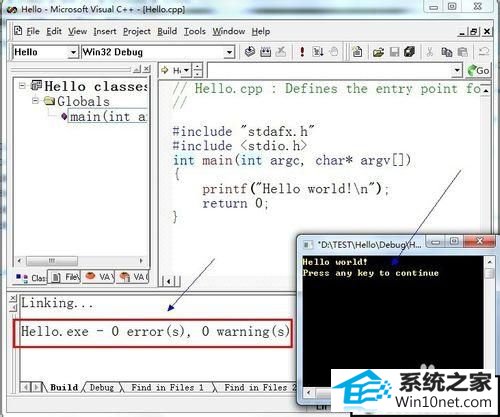Click the Open folder icon in toolbar
The width and height of the screenshot is (500, 417).
378,52
